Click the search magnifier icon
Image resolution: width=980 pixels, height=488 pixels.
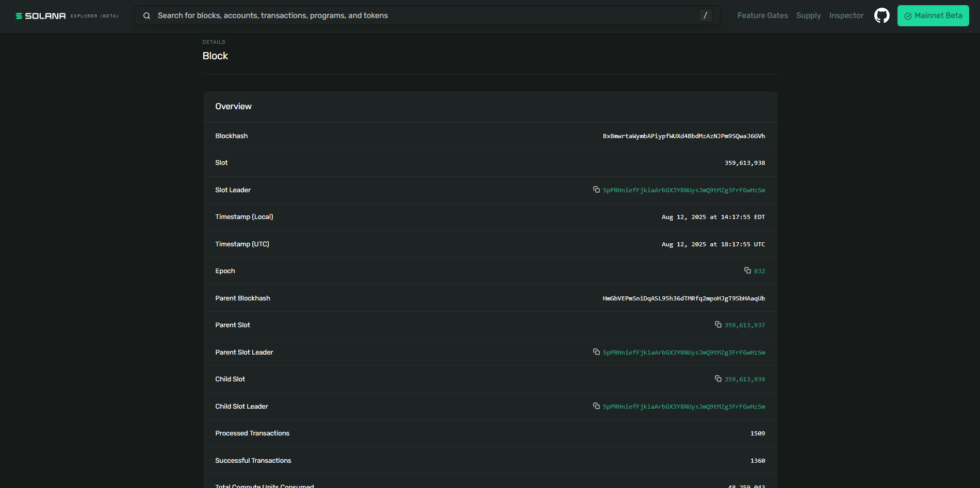pos(147,16)
